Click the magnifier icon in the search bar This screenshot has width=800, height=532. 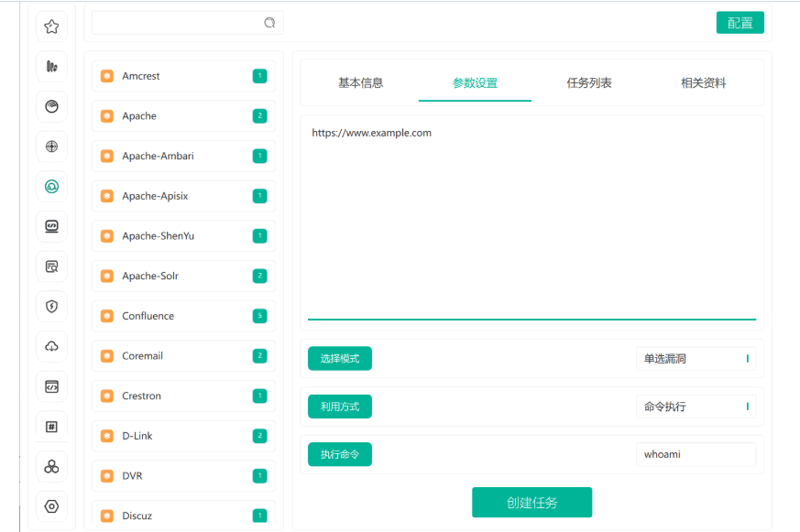(268, 22)
